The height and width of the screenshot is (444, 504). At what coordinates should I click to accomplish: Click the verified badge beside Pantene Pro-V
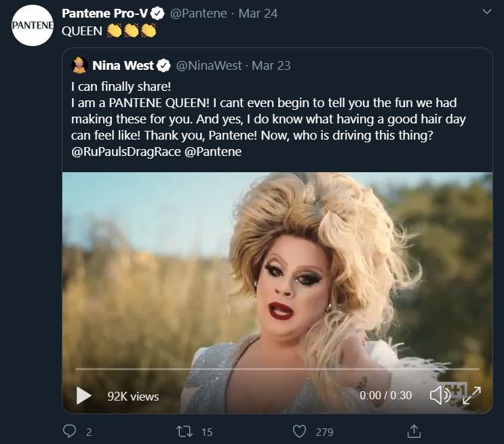click(x=157, y=14)
